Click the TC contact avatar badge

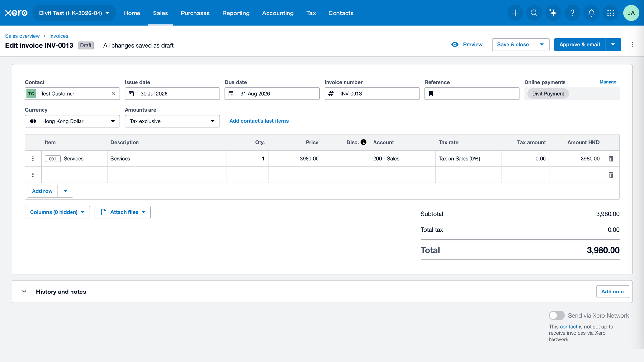click(31, 94)
